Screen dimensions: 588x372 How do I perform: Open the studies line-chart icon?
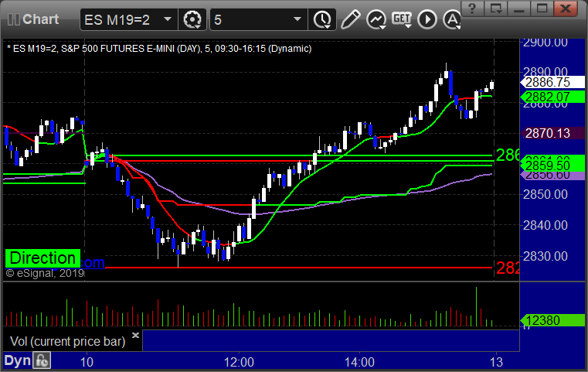(x=376, y=19)
